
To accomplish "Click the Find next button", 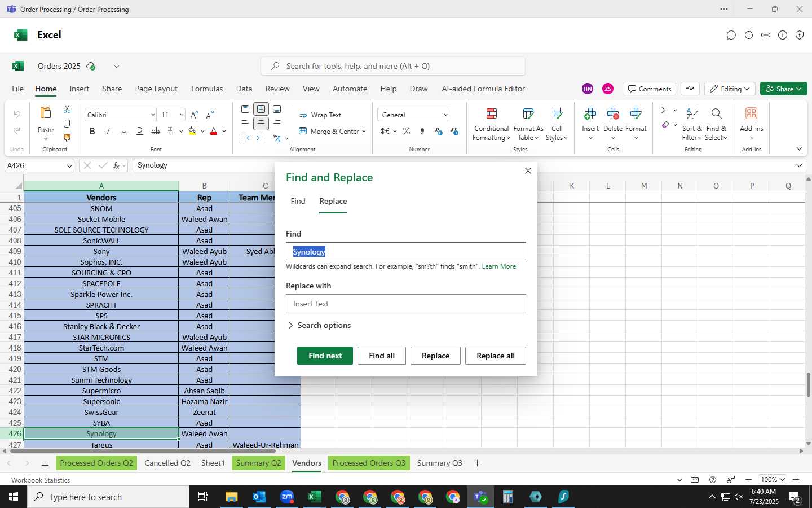I will click(325, 356).
